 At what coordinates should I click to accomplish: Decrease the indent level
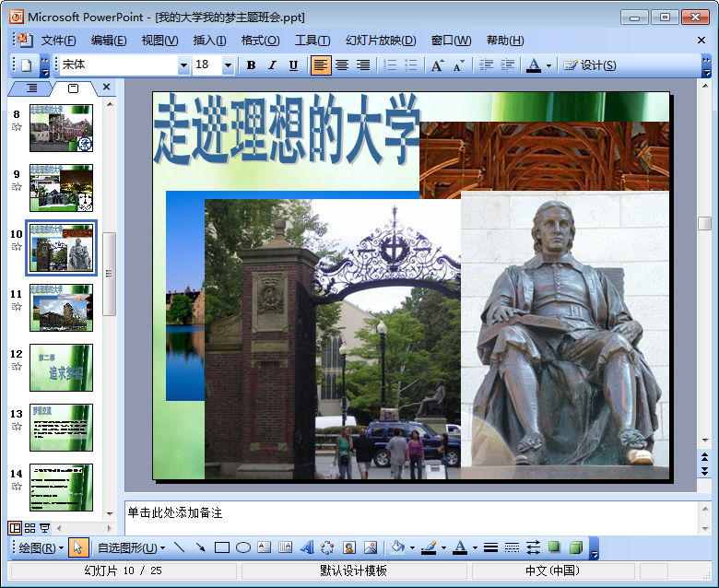pos(486,65)
